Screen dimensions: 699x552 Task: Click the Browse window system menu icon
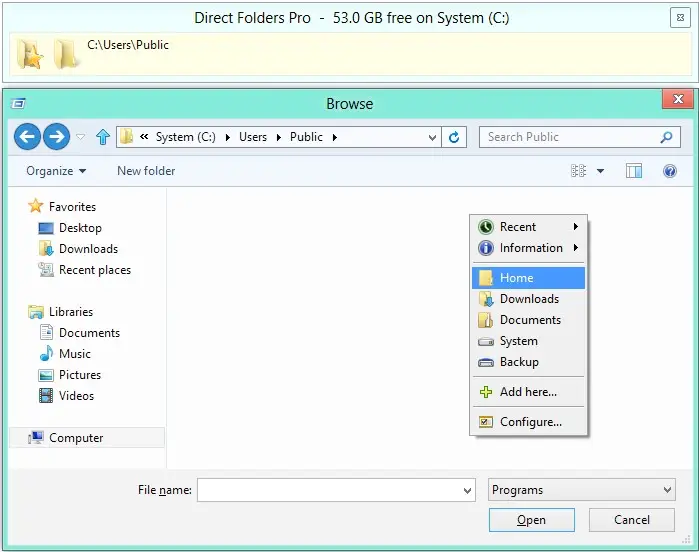18,103
